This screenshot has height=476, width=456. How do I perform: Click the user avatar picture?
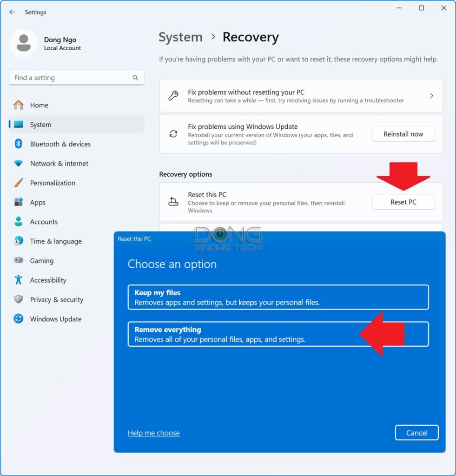click(x=24, y=43)
